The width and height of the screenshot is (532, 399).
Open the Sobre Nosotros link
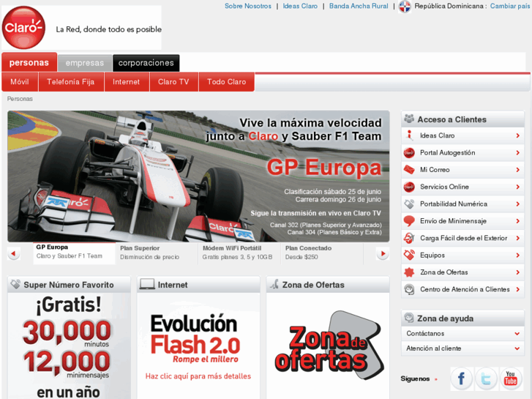[248, 6]
